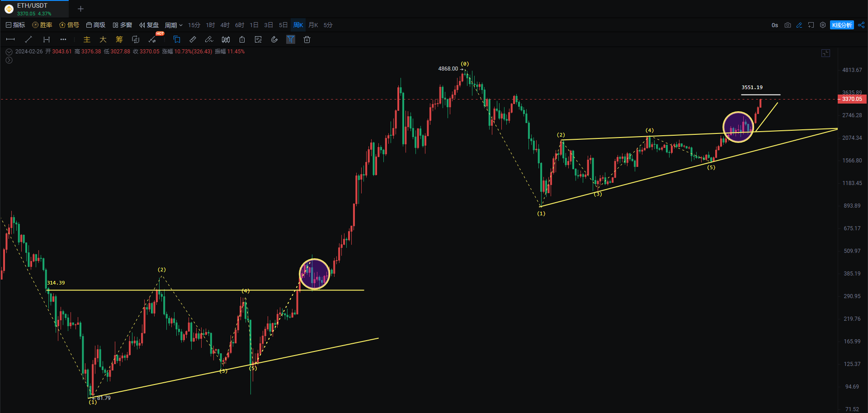Viewport: 868px width, 413px height.
Task: Click the share icon
Action: [x=861, y=25]
